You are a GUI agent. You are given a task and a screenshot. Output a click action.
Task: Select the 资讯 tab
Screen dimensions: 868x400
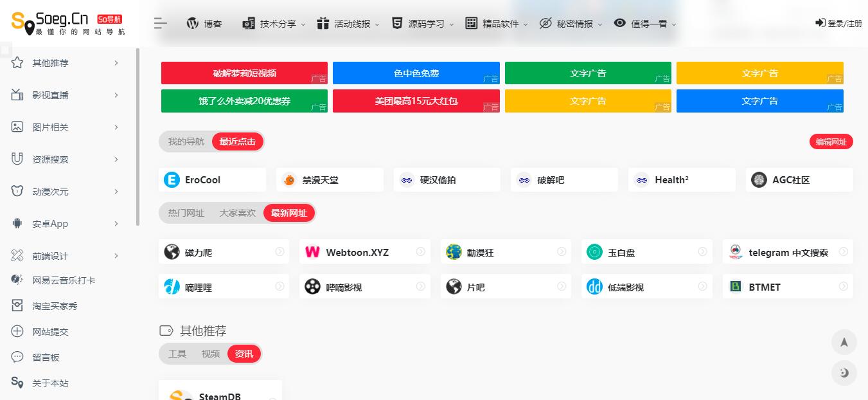tap(244, 354)
